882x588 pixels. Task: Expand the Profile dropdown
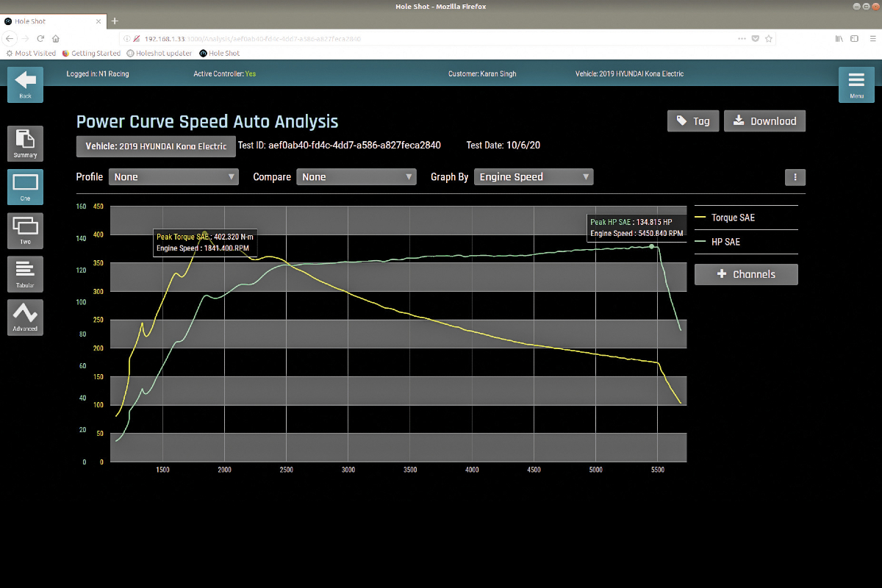(x=173, y=177)
